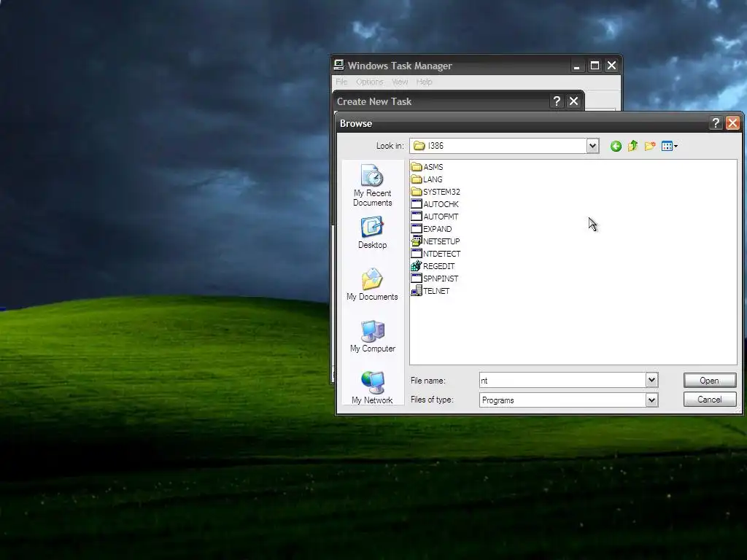The image size is (747, 560).
Task: Minimize the Windows Task Manager window
Action: pyautogui.click(x=577, y=65)
